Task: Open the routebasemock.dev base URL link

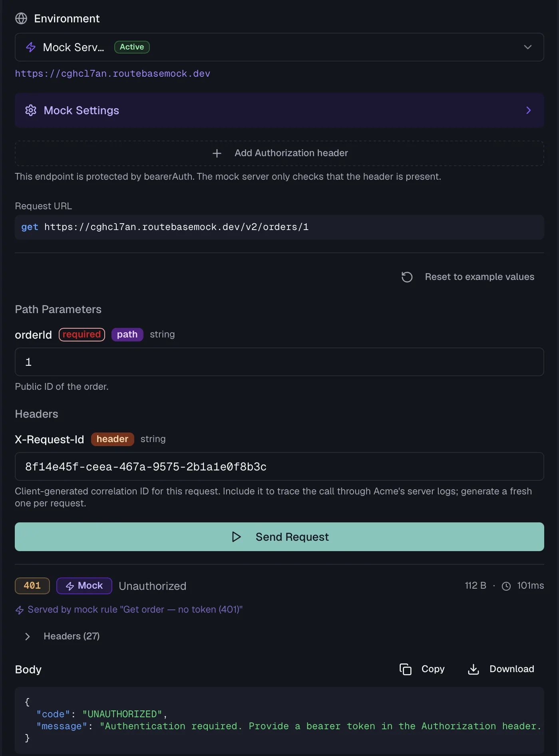Action: point(113,73)
